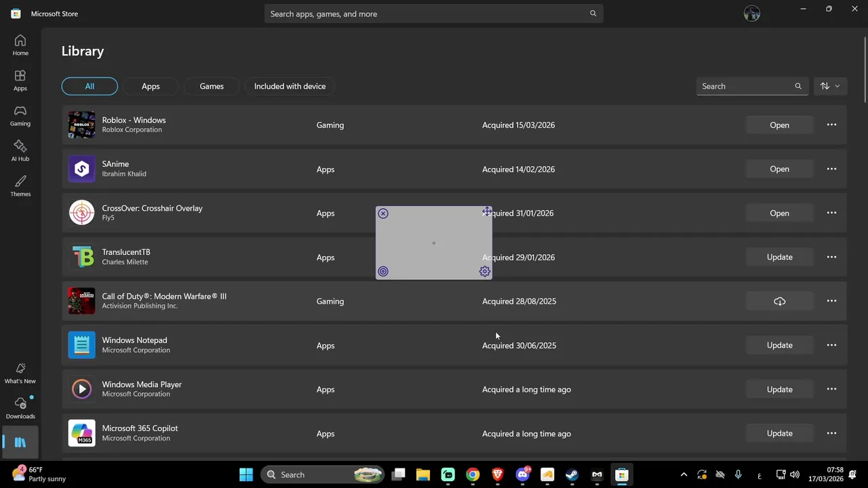Select the Library icon in sidebar
This screenshot has width=868, height=488.
click(20, 443)
